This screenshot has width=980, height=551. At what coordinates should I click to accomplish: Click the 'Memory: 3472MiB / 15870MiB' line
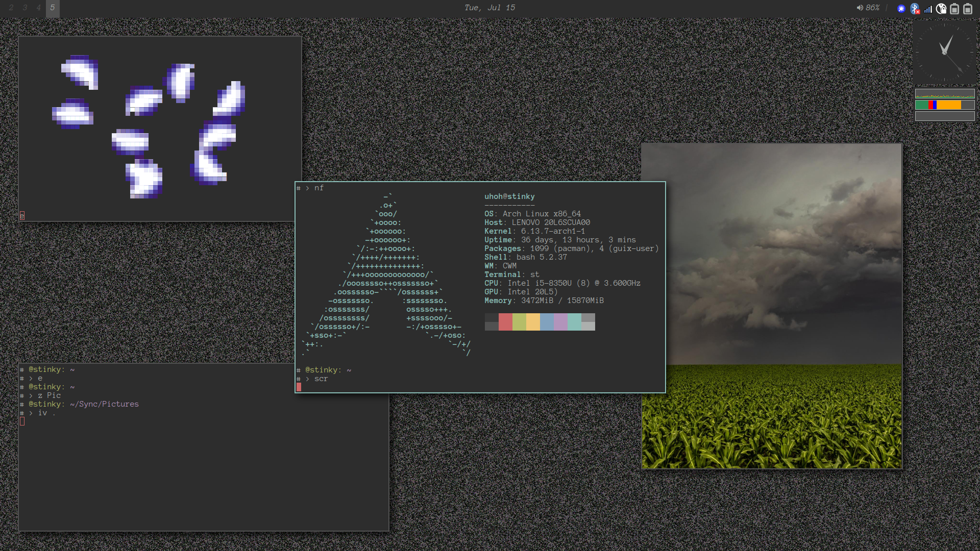point(544,300)
